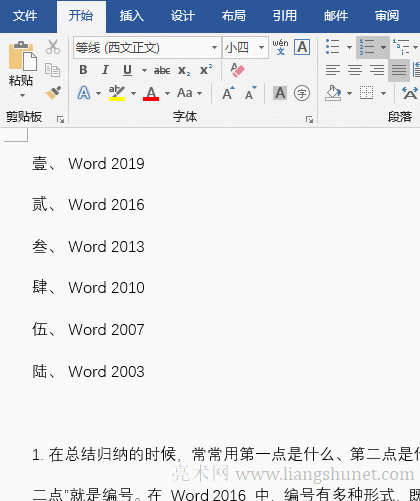This screenshot has height=501, width=420.
Task: Click the line 'Word 2019'
Action: tap(106, 164)
